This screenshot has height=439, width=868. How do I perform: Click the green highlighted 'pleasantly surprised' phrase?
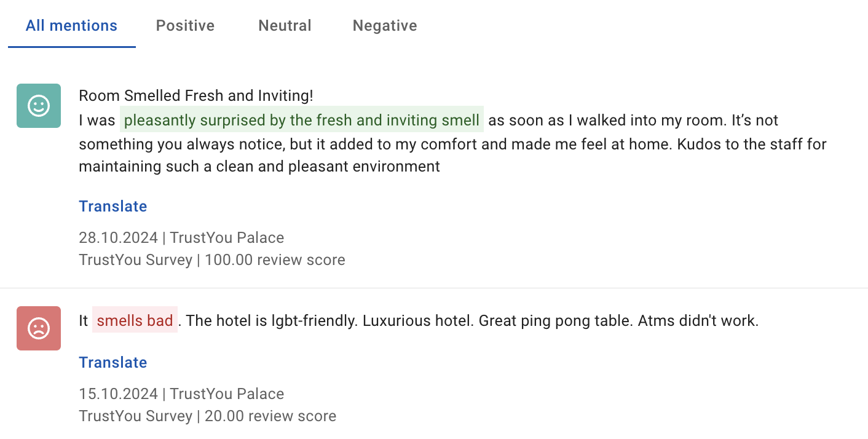click(302, 120)
